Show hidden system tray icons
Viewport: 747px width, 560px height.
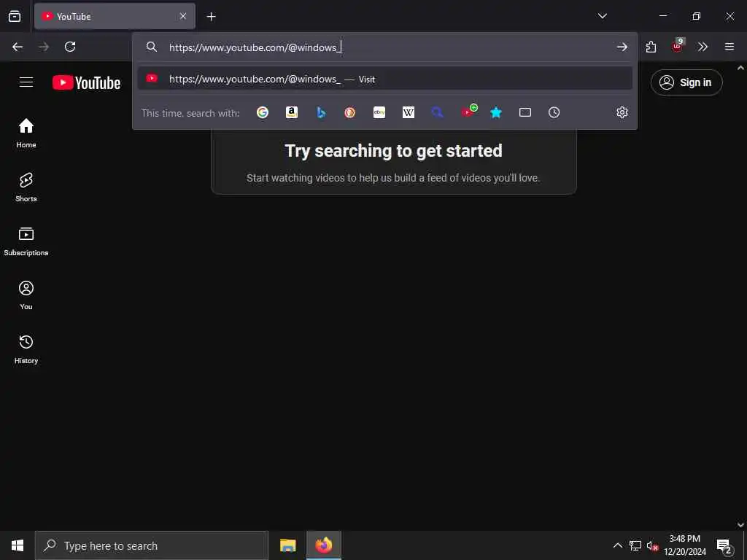pyautogui.click(x=617, y=545)
